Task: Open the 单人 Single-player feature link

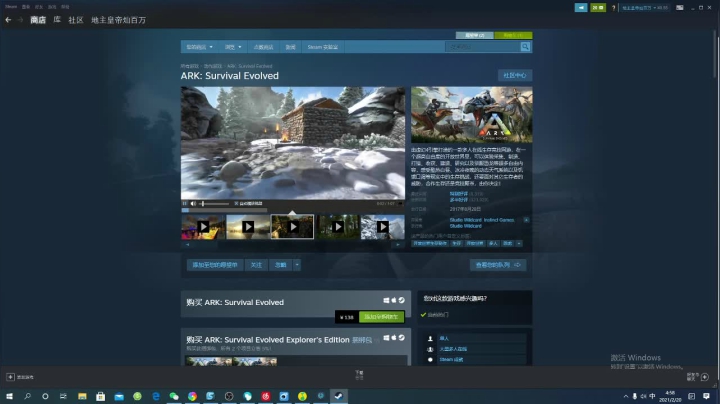Action: 444,338
